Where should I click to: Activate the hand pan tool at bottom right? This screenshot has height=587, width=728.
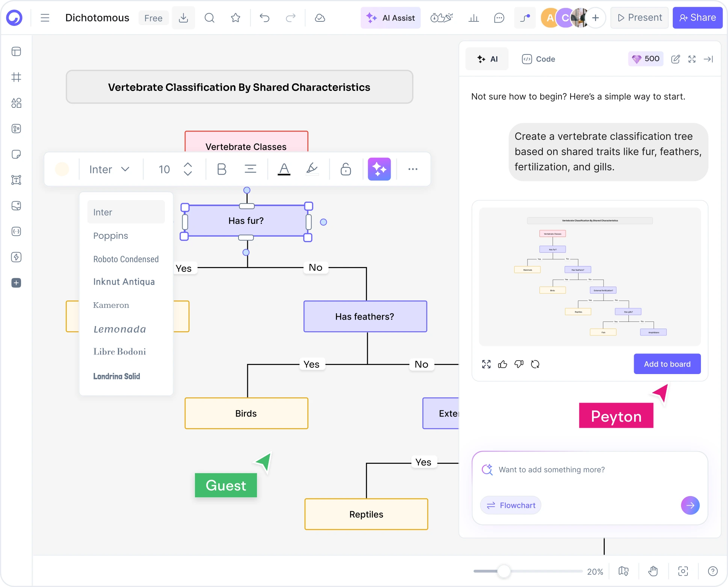point(653,571)
